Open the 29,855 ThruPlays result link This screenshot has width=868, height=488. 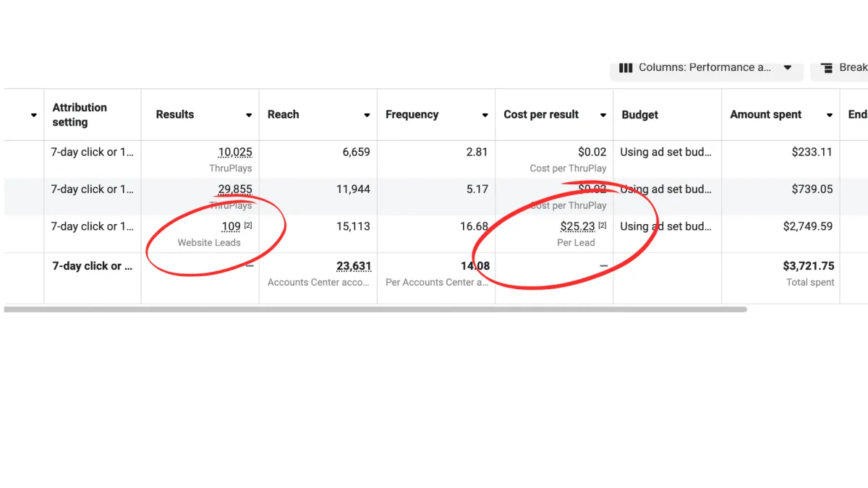(x=235, y=189)
